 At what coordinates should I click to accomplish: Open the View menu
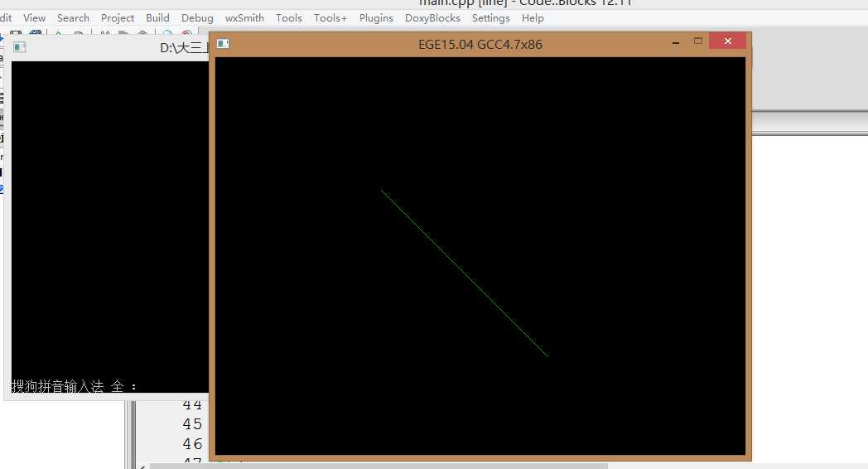[x=34, y=18]
